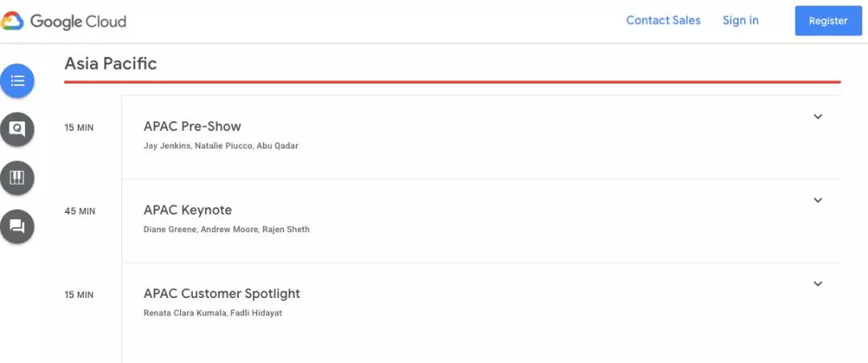Viewport: 868px width, 363px height.
Task: Select the APAC Keynote session title
Action: tap(187, 210)
